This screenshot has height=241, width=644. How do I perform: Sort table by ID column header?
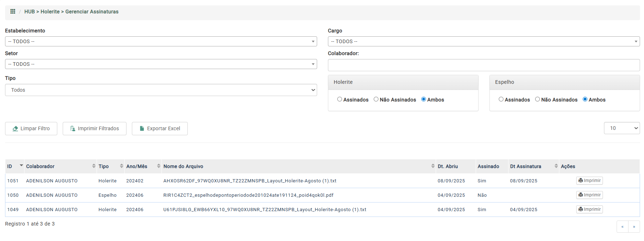(14, 166)
